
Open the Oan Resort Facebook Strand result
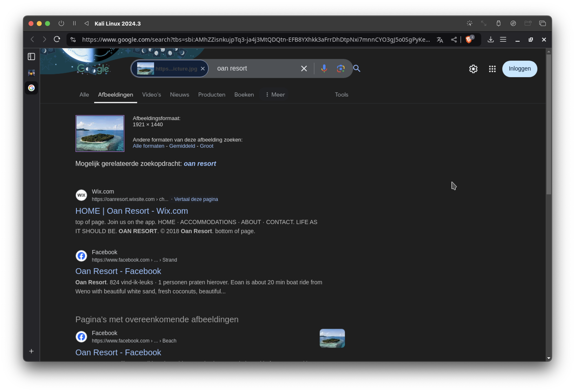pyautogui.click(x=118, y=271)
